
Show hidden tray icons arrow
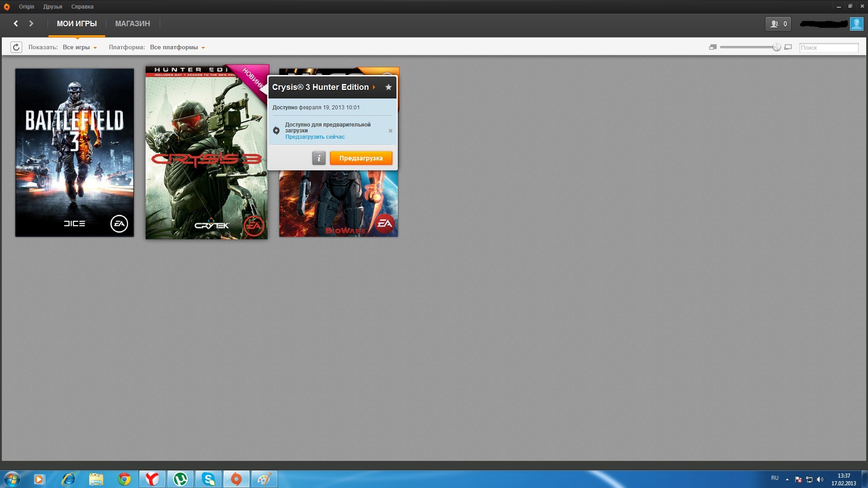point(787,479)
